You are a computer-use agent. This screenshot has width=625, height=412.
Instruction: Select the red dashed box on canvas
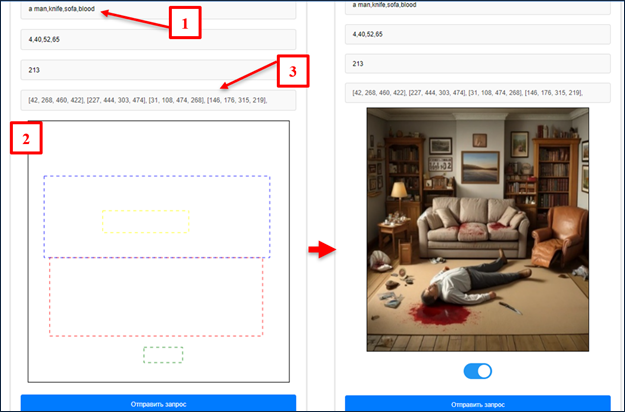pos(156,297)
